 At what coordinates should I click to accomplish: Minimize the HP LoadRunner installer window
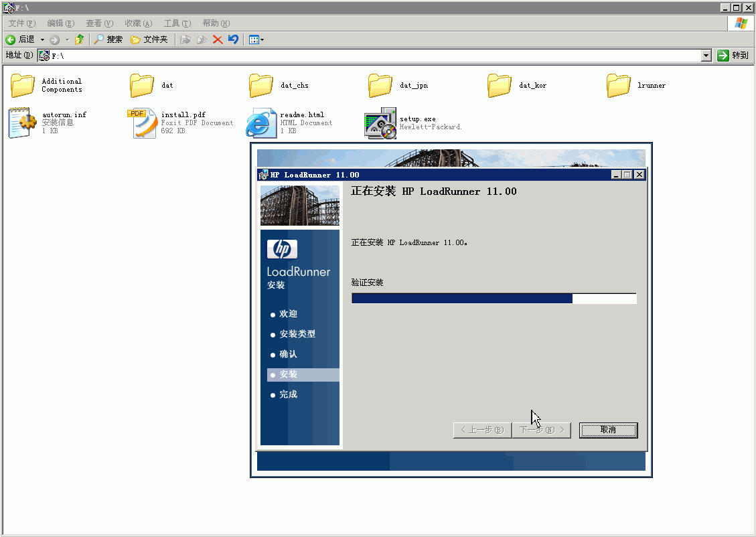(615, 175)
